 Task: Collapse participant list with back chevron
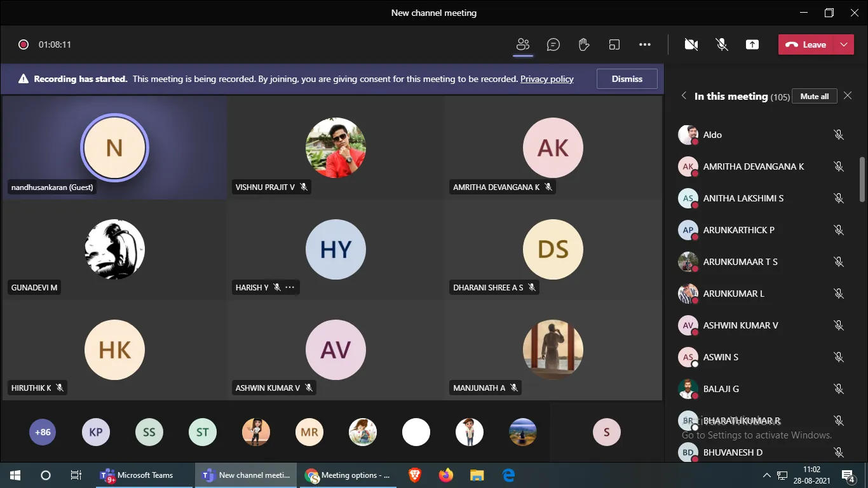[684, 96]
